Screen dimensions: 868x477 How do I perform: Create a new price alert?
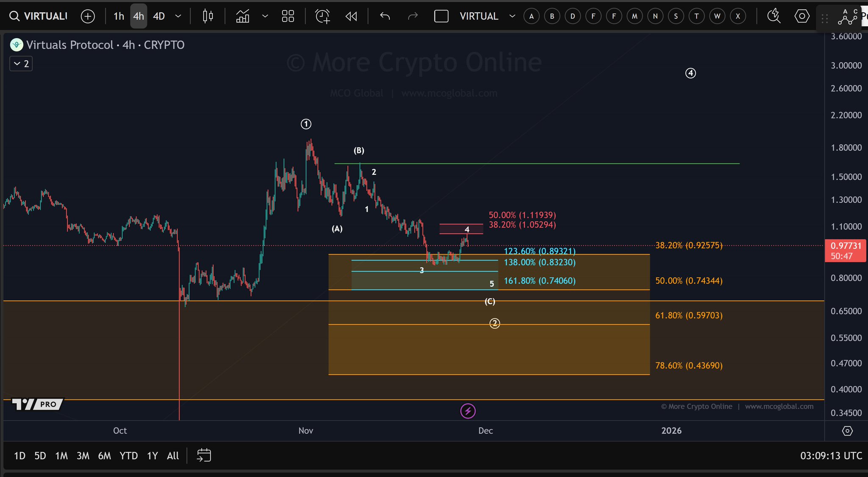(x=323, y=16)
